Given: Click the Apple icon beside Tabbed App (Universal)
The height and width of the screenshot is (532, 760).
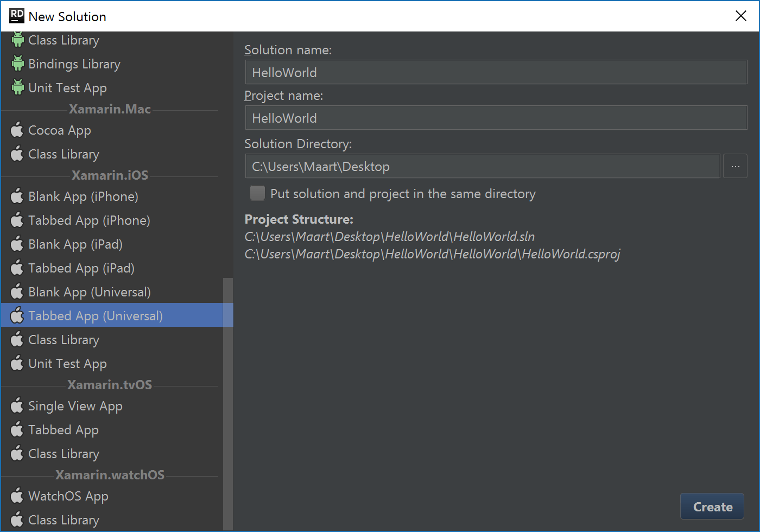Looking at the screenshot, I should click(17, 315).
